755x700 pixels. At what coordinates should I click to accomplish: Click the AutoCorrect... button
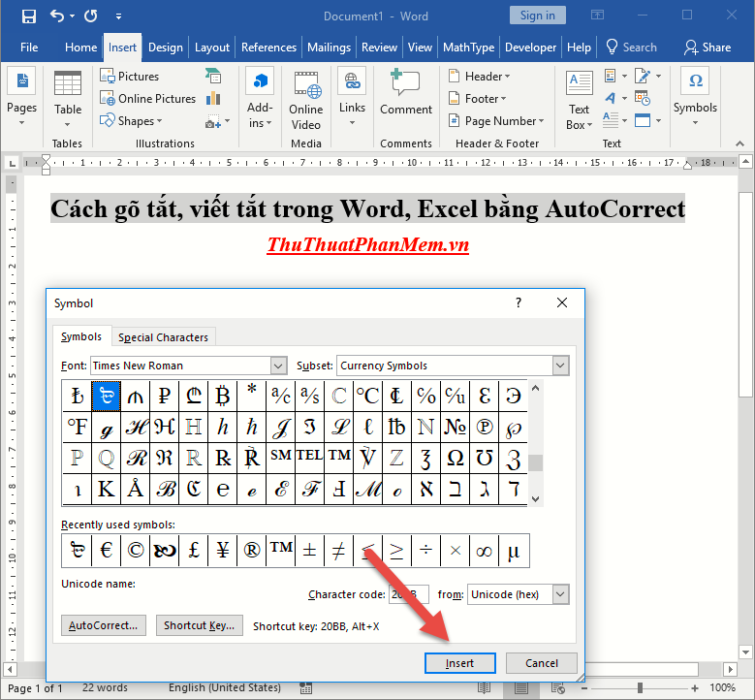pos(103,625)
